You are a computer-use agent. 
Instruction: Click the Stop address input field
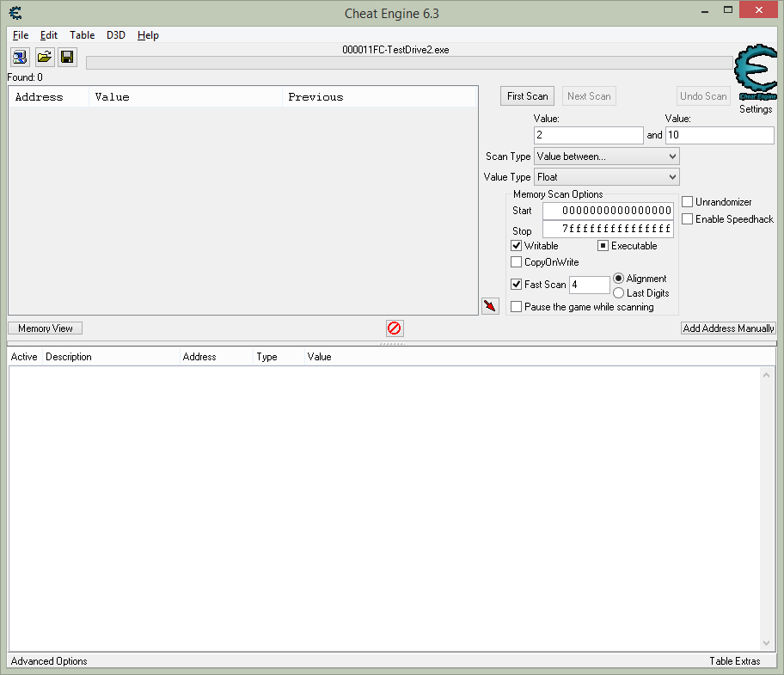pyautogui.click(x=608, y=229)
